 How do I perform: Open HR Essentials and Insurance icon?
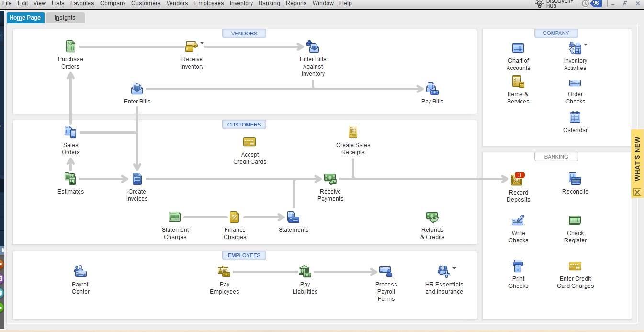coord(444,272)
